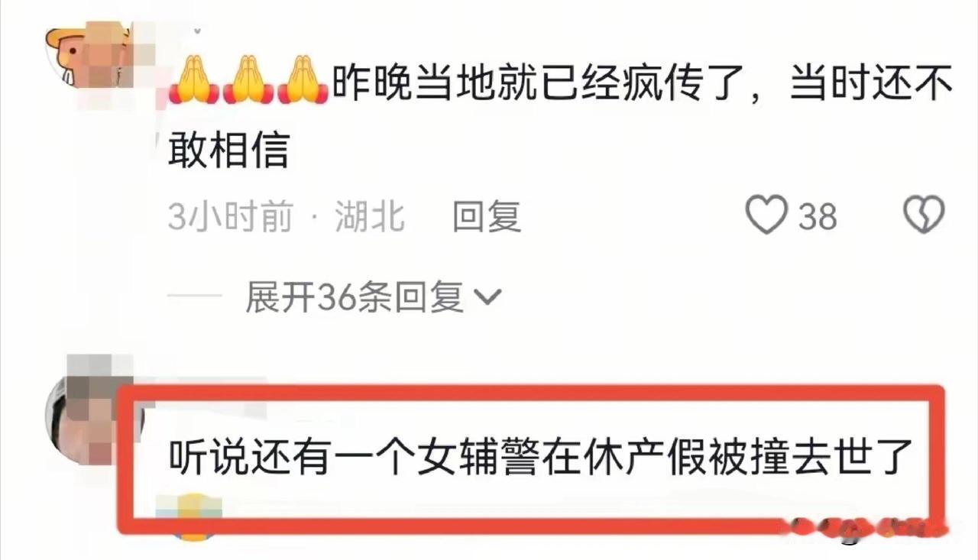Tap the blurred watermark in the bottom right
This screenshot has height=560, width=978.
pyautogui.click(x=867, y=529)
